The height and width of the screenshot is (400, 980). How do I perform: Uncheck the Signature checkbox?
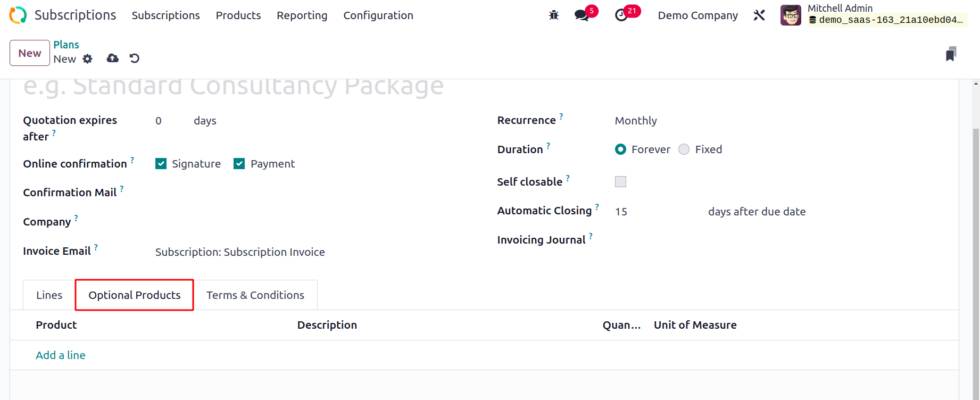pyautogui.click(x=161, y=164)
